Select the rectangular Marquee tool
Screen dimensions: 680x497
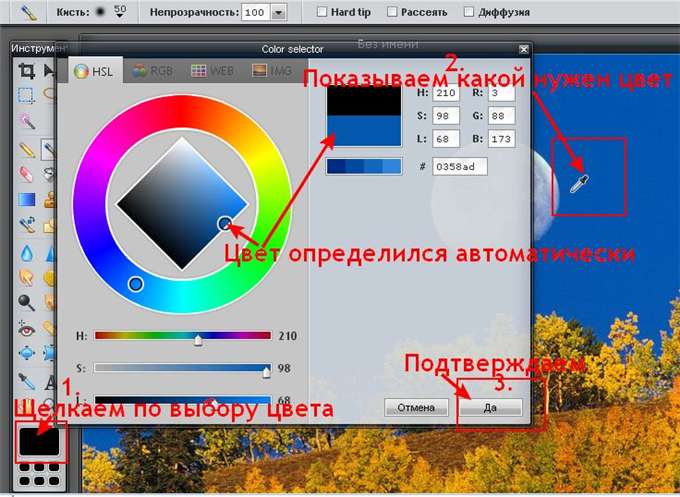coord(27,95)
